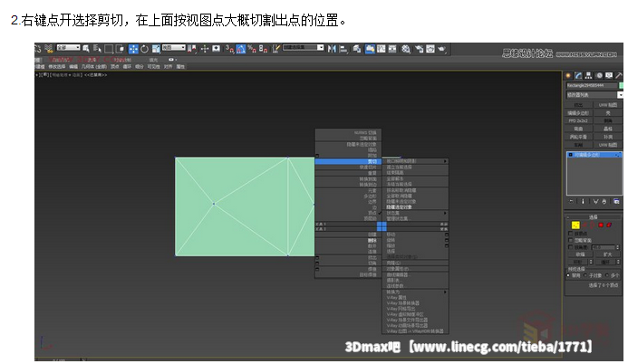Collapse the Selection rollout header
Image resolution: width=628 pixels, height=364 pixels.
594,216
